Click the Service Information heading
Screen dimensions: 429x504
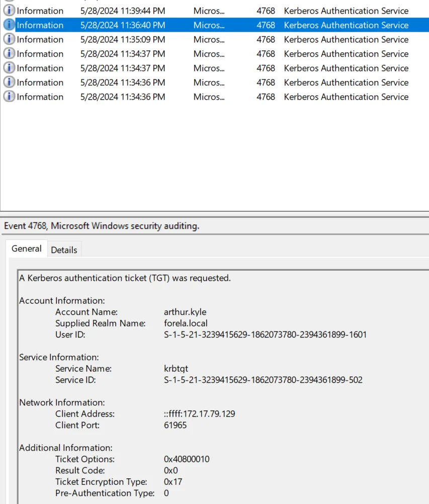point(59,357)
